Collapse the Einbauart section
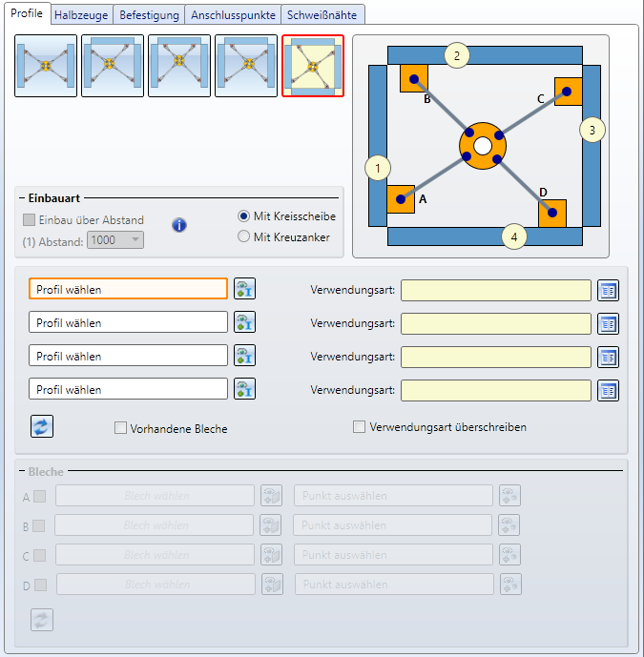 click(22, 198)
